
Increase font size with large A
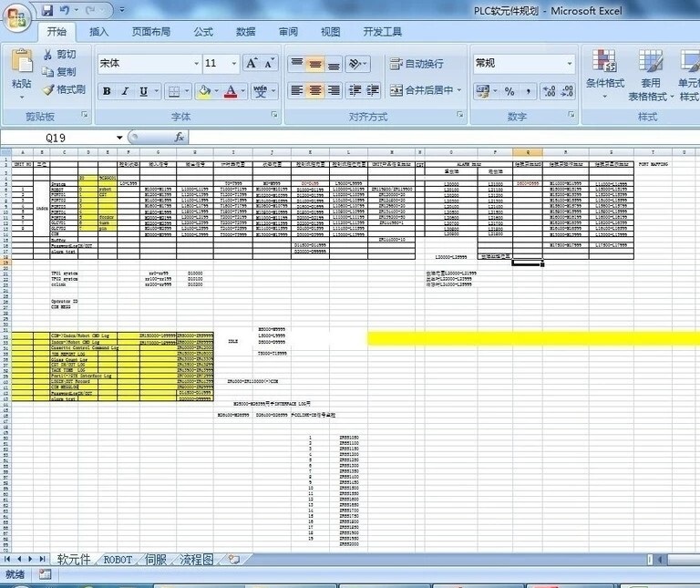tap(252, 64)
